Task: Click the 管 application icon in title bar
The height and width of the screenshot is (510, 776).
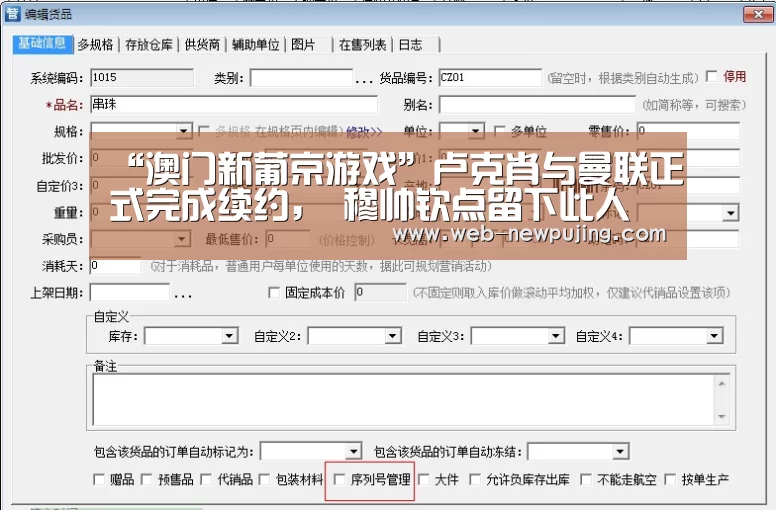Action: point(12,13)
